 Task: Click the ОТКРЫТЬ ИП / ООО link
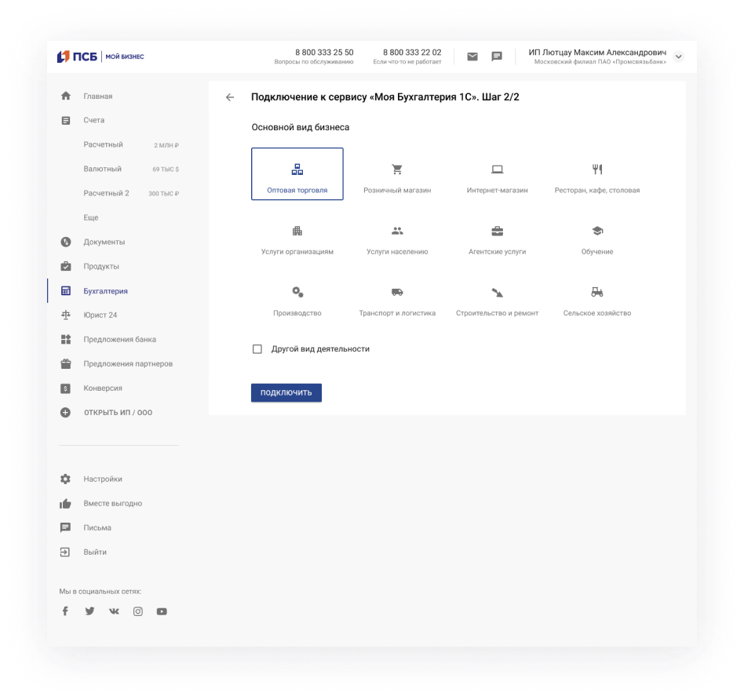tap(118, 413)
